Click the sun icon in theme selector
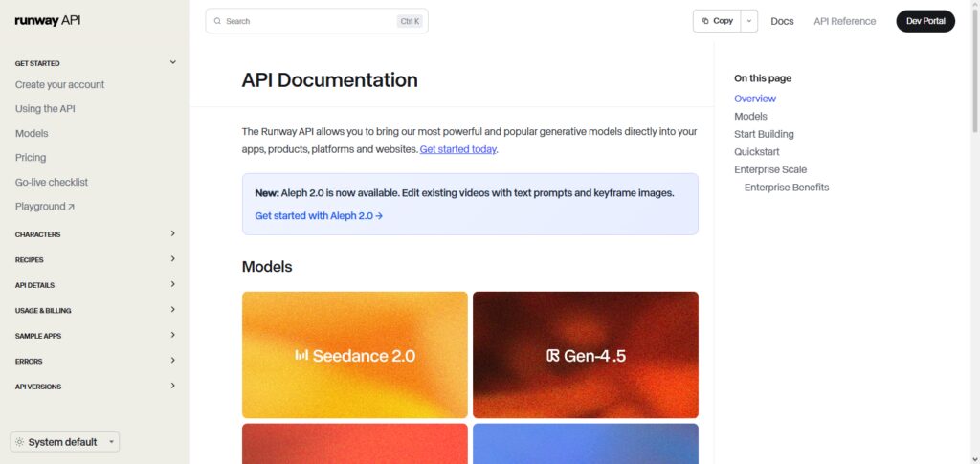The height and width of the screenshot is (464, 980). [19, 442]
